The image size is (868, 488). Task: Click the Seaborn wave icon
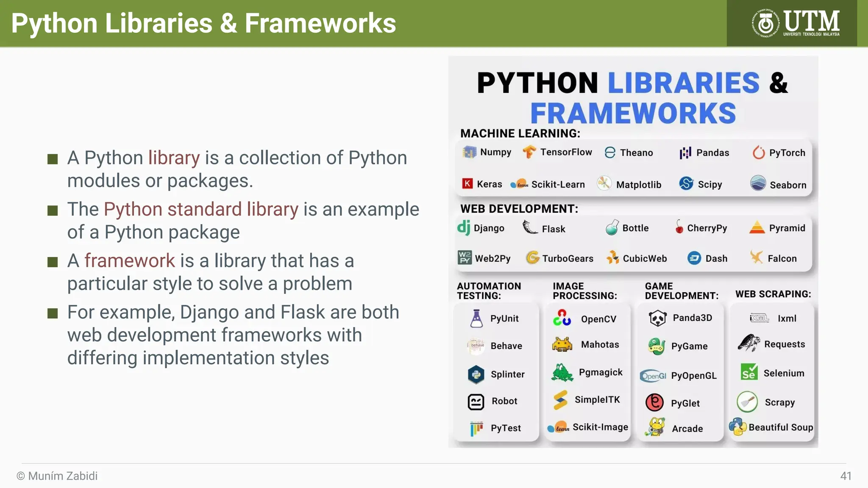click(x=758, y=183)
